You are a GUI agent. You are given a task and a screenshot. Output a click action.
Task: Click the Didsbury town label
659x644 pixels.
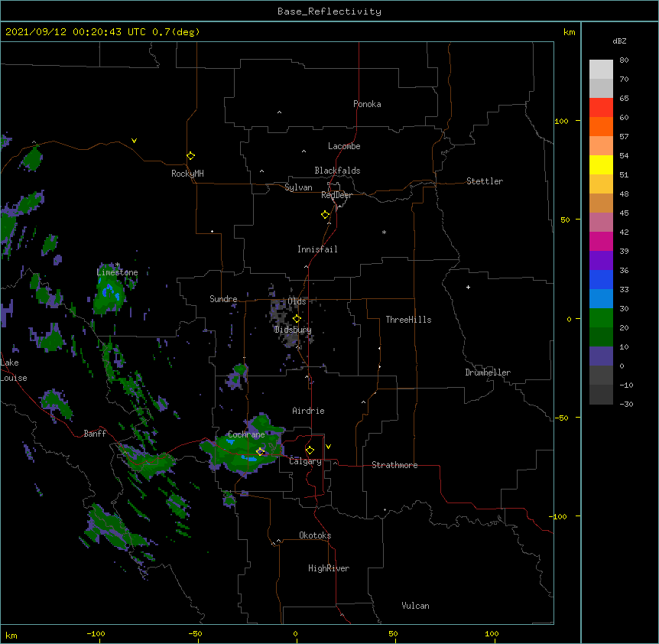[x=293, y=330]
